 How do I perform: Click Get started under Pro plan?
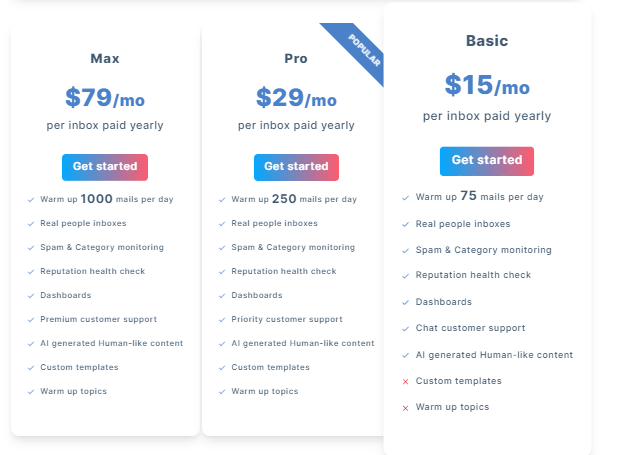(x=296, y=167)
